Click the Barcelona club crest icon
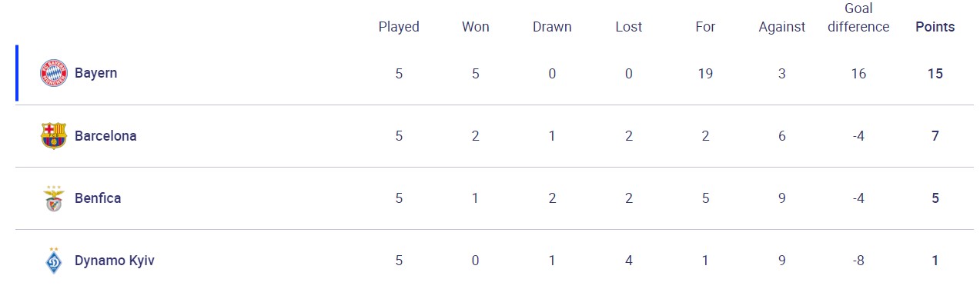The height and width of the screenshot is (289, 980). pyautogui.click(x=54, y=136)
